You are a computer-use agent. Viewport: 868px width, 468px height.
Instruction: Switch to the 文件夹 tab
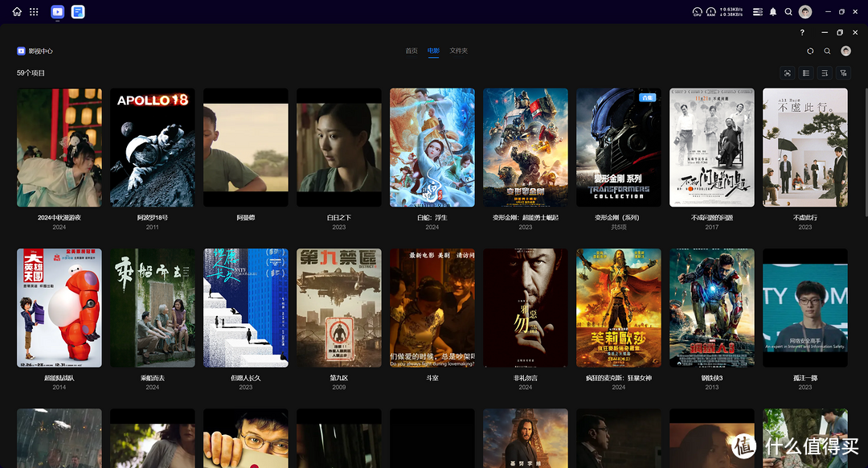tap(459, 51)
